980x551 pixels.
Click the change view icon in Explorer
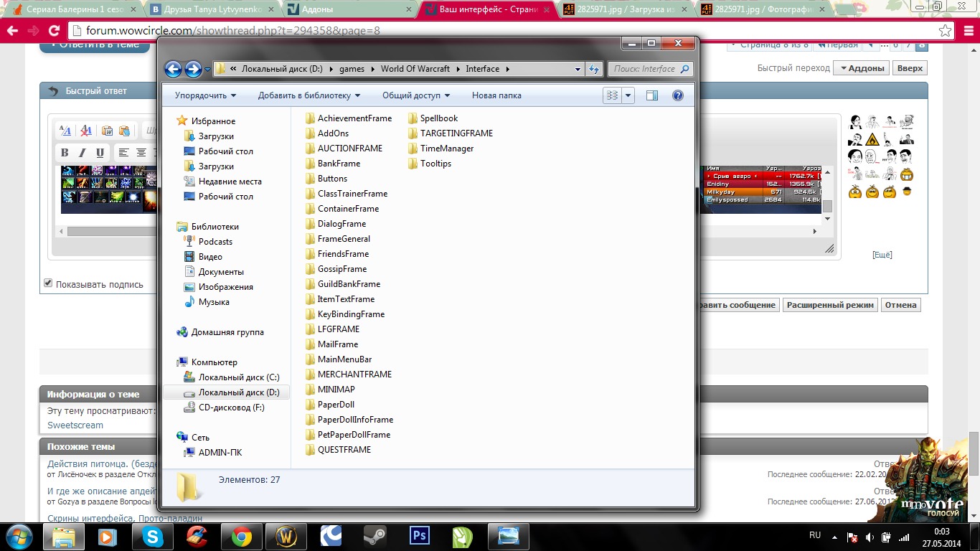[x=612, y=95]
